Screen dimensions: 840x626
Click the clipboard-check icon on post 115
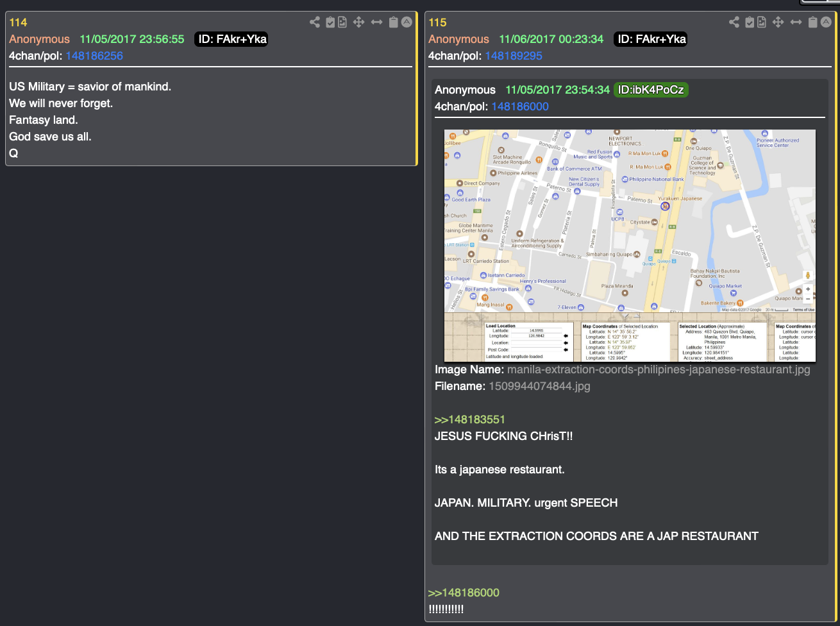(750, 22)
